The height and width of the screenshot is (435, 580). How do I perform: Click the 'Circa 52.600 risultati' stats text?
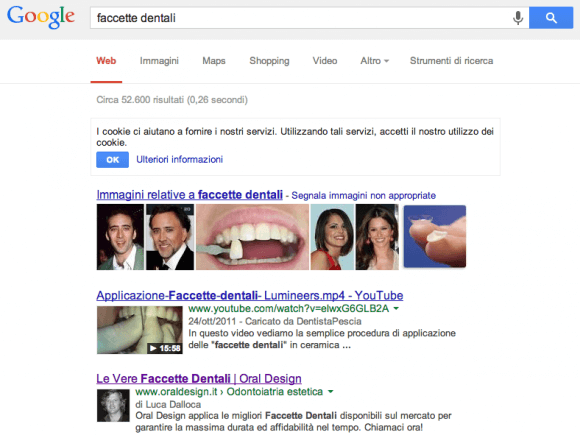172,100
